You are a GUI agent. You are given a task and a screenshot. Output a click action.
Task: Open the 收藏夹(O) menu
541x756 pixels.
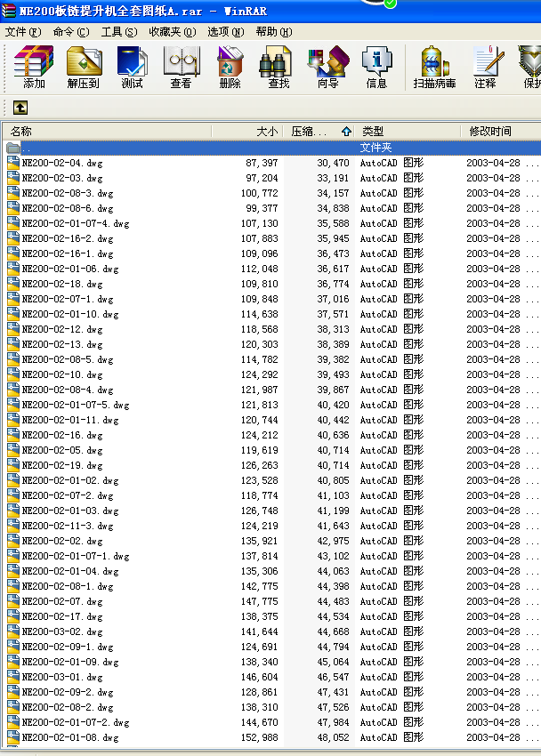coord(173,32)
